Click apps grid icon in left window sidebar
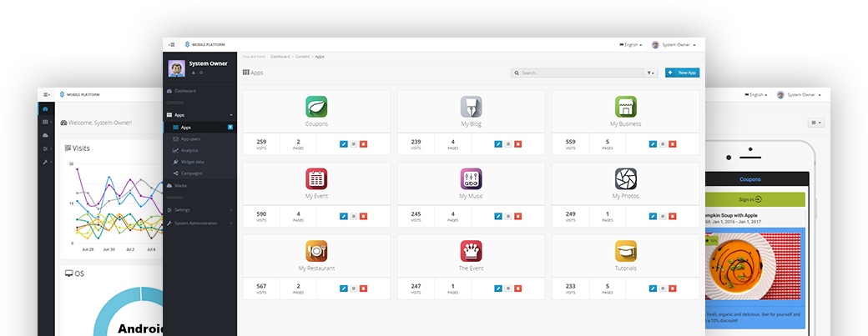 45,122
